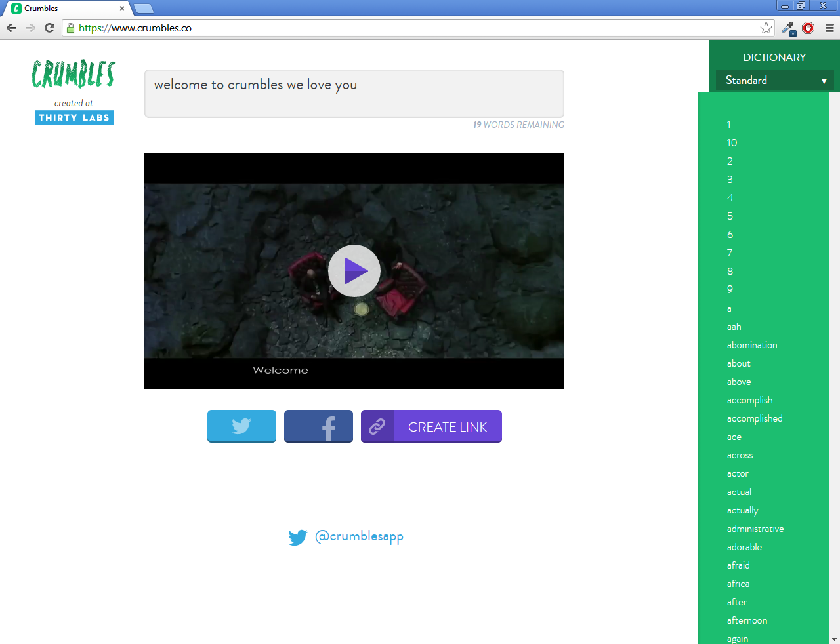Follow the @crumblesapp link
The width and height of the screenshot is (840, 644).
[360, 537]
